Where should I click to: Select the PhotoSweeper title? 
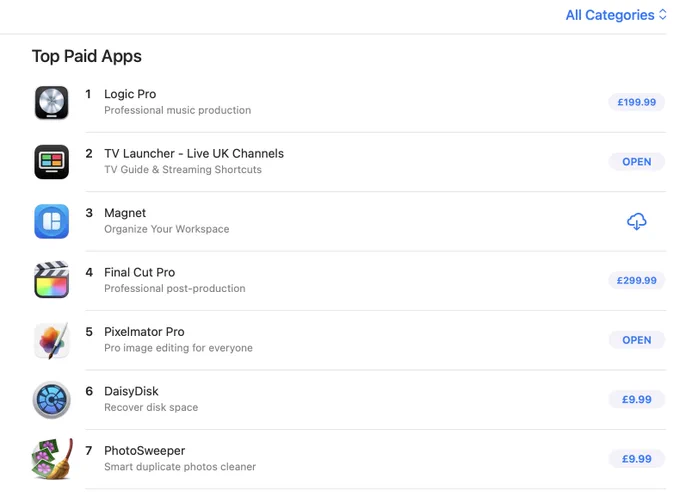tap(144, 451)
